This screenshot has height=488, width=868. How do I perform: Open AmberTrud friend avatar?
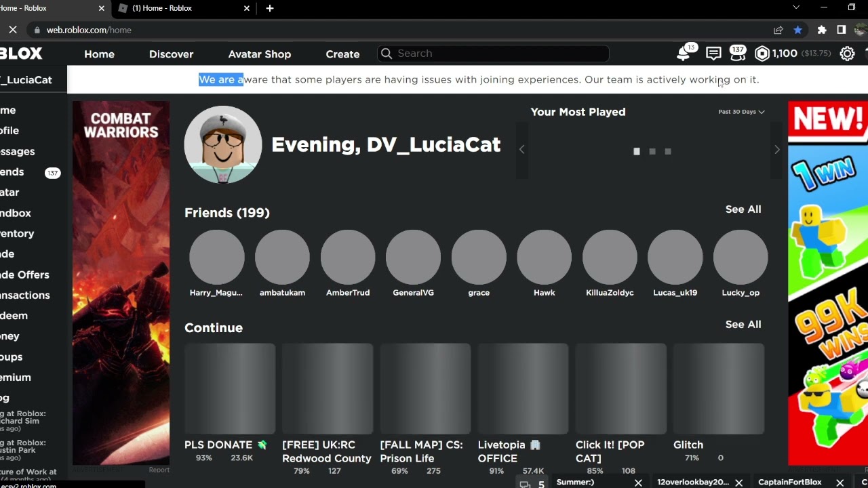[x=348, y=257]
